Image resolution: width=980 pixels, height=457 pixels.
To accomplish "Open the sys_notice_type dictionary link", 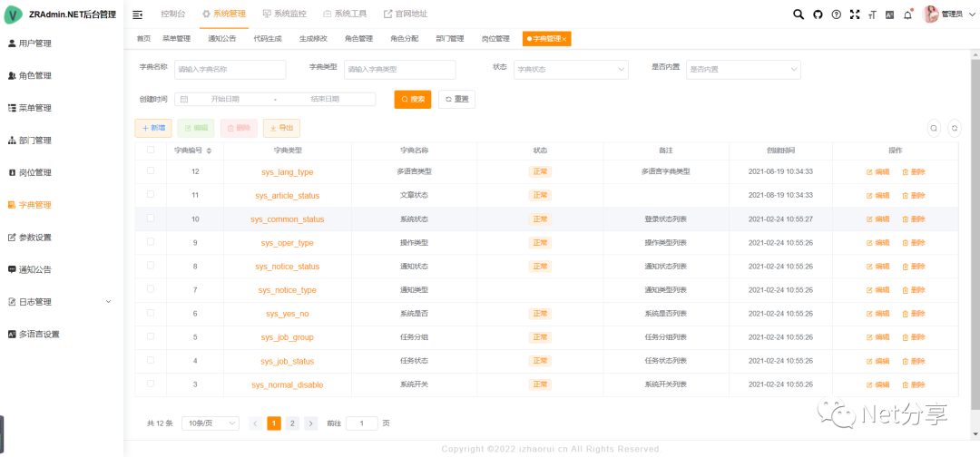I will tap(288, 290).
